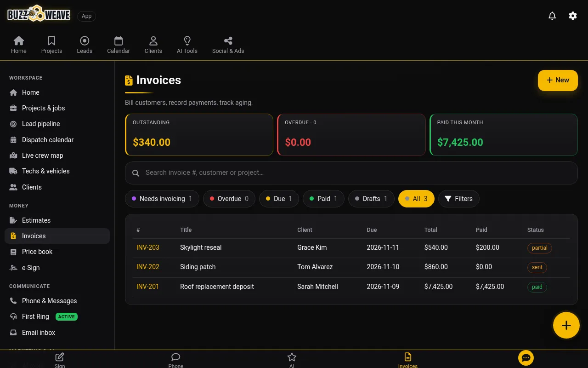The image size is (588, 368).
Task: Open Email inbox in sidebar
Action: point(57,333)
